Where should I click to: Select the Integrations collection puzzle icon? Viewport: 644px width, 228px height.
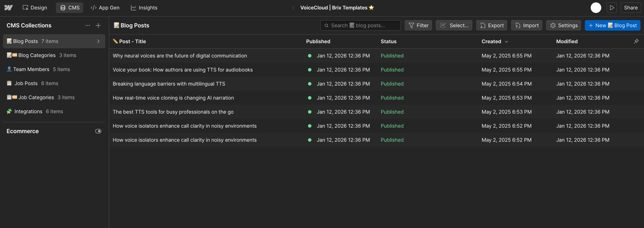pyautogui.click(x=9, y=111)
